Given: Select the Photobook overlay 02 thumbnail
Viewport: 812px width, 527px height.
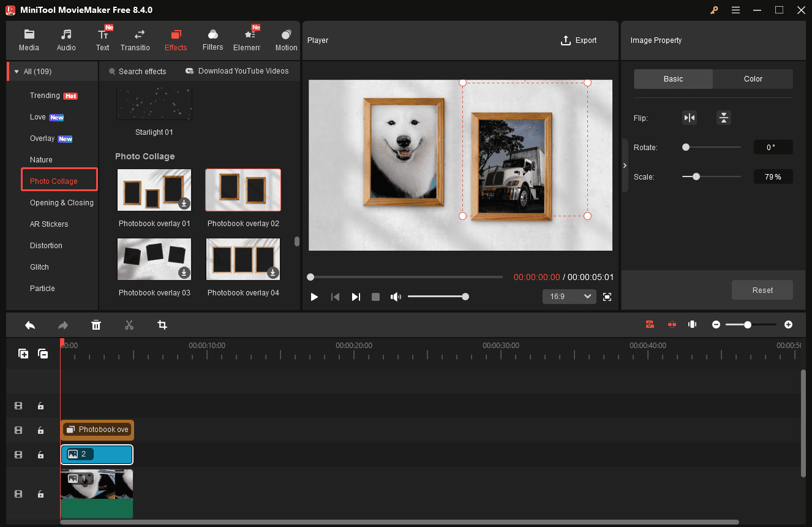Looking at the screenshot, I should tap(242, 189).
